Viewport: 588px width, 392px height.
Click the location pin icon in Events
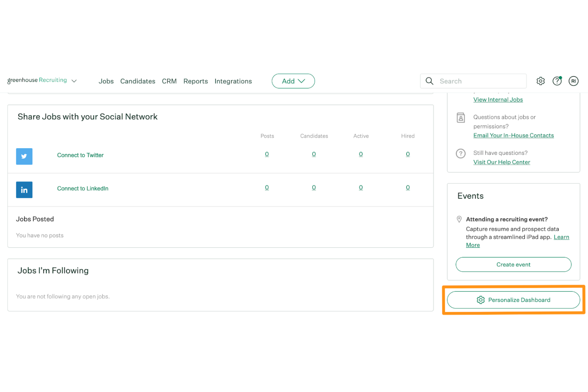click(x=459, y=219)
